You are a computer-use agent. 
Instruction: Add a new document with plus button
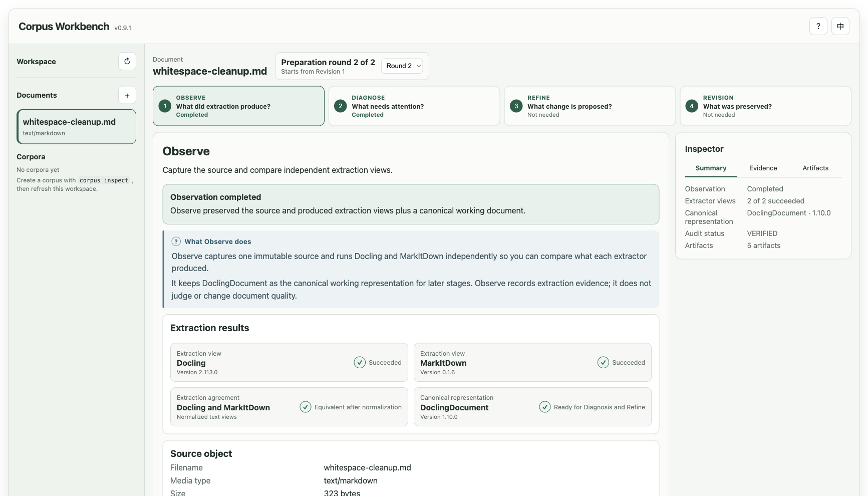[127, 95]
